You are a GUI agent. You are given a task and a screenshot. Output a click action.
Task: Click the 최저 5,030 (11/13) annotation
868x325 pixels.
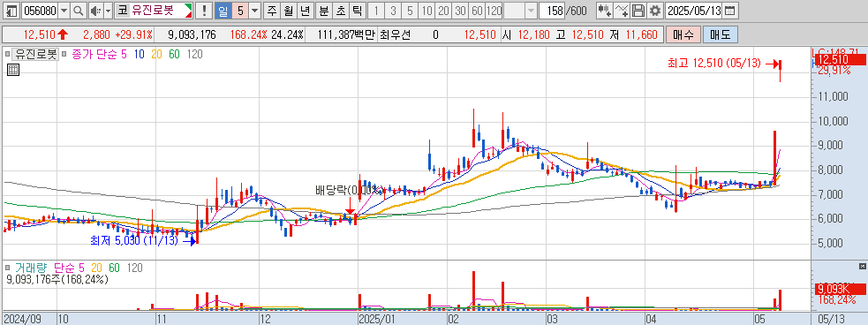pos(135,240)
